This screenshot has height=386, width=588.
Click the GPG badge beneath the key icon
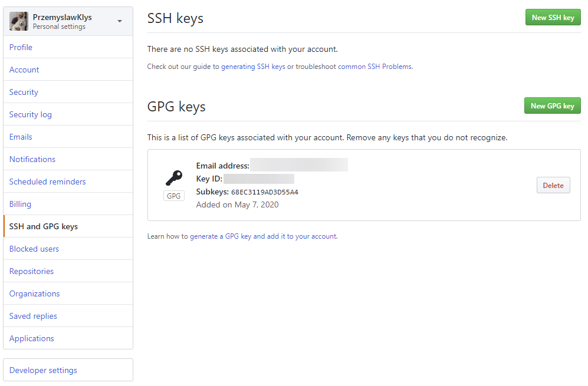[x=173, y=195]
